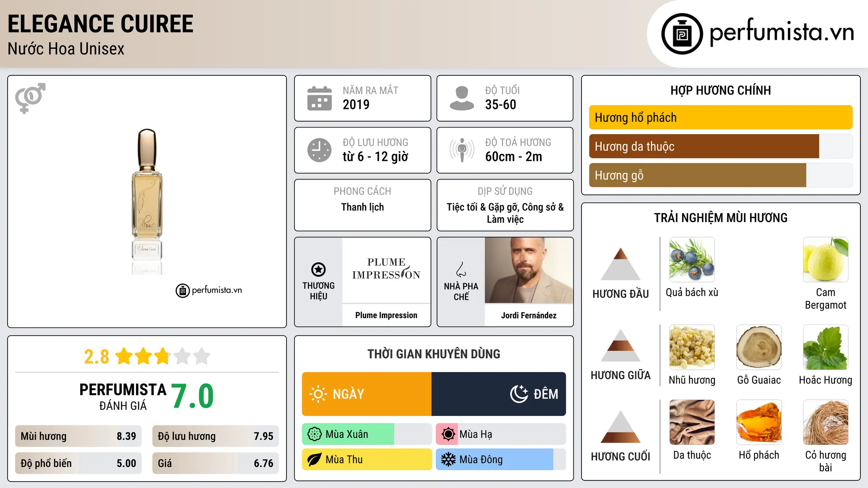The image size is (868, 488).
Task: Click the star badge Thương hiệu icon
Action: coord(318,269)
